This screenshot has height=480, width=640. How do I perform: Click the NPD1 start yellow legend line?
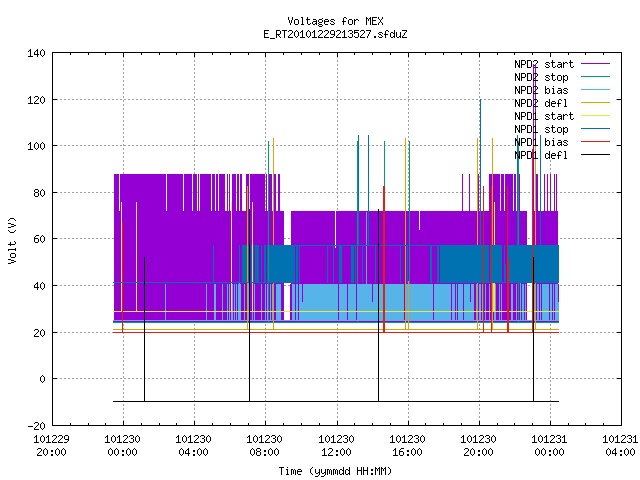point(595,116)
